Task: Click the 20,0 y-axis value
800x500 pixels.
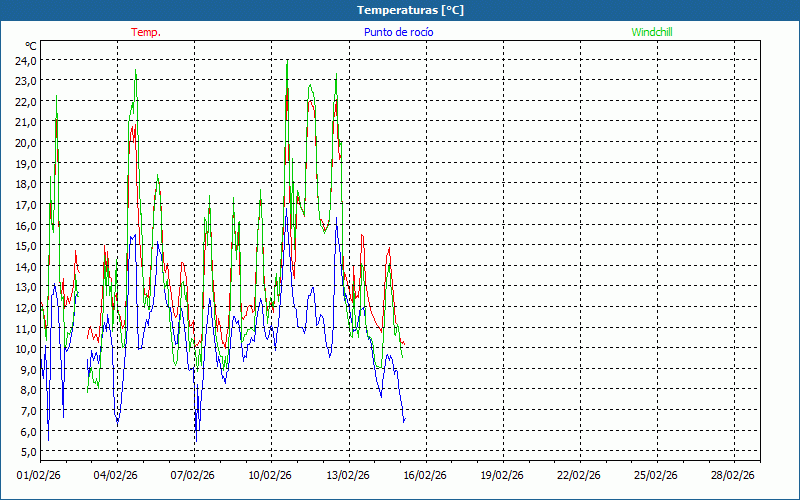Action: [x=26, y=142]
